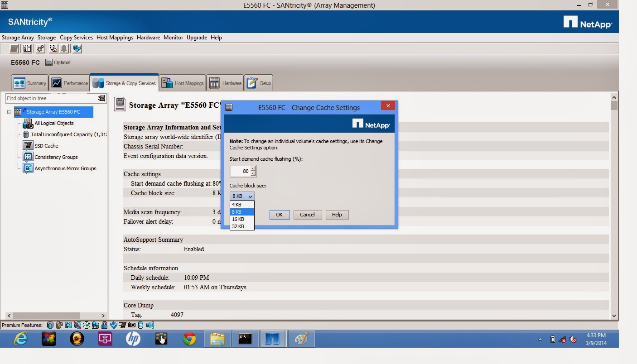The height and width of the screenshot is (364, 637).
Task: Click the padlock icon in Premium Features bar
Action: [x=104, y=325]
